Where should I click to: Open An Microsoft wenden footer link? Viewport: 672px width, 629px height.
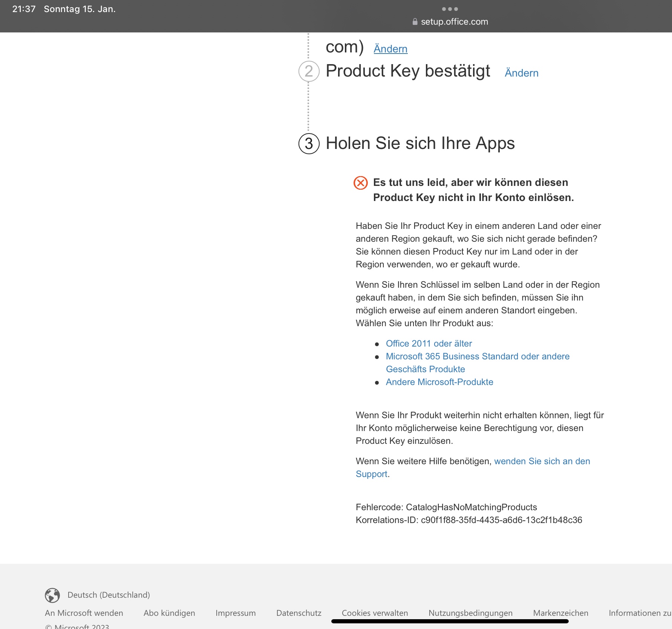click(84, 613)
